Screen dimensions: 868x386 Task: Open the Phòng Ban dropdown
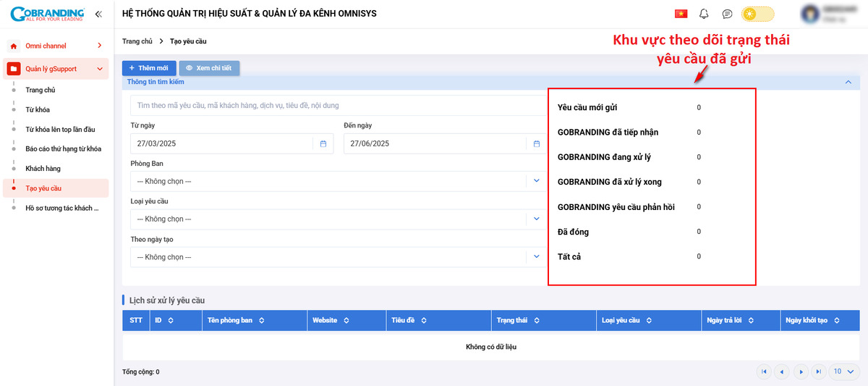coord(536,181)
